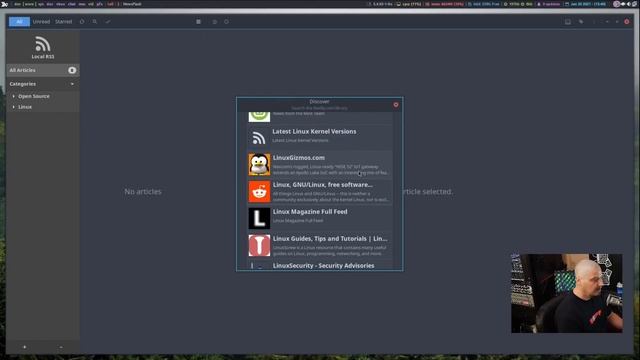This screenshot has width=640, height=360.
Task: Click the LinuxGizmos penguin thumbnail
Action: 259,164
